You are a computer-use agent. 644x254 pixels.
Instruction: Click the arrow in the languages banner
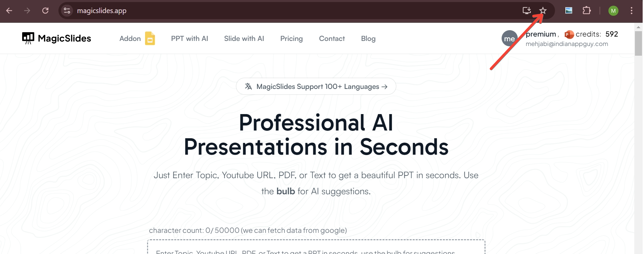(x=384, y=87)
